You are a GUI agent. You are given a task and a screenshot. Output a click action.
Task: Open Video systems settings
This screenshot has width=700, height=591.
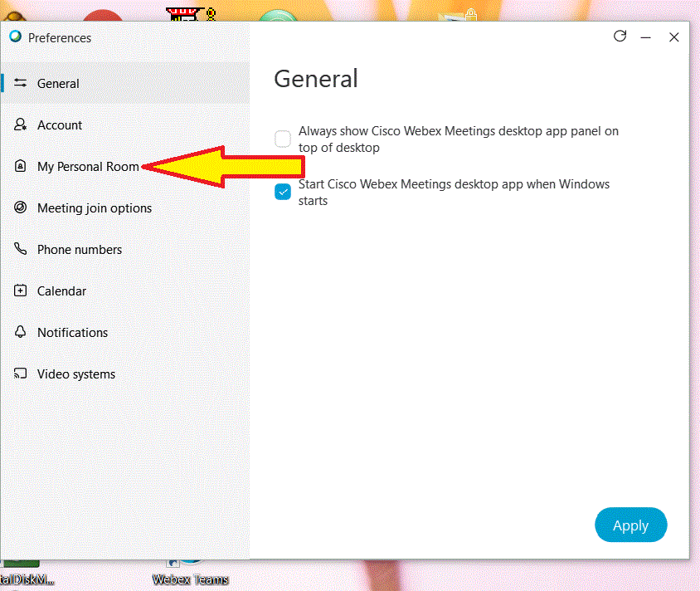[125, 374]
